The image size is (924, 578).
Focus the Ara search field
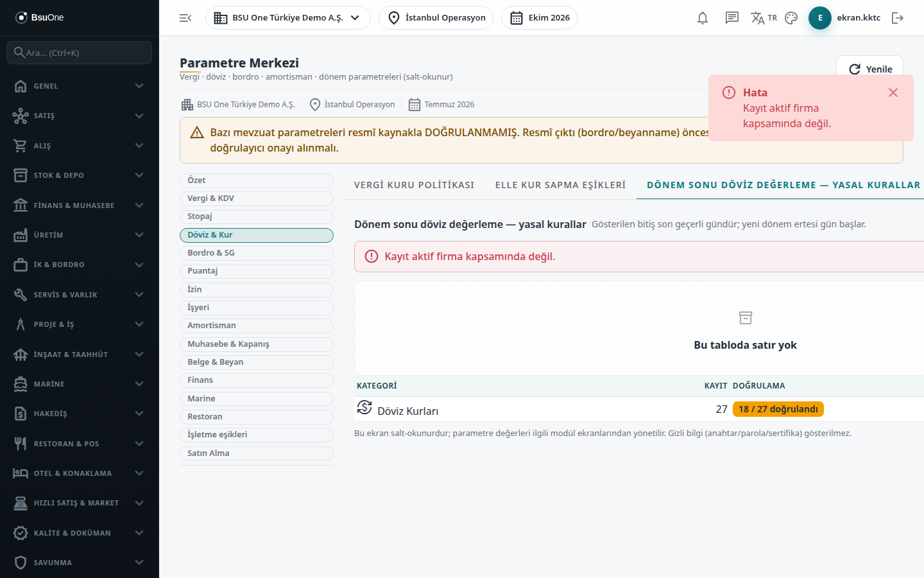(79, 53)
